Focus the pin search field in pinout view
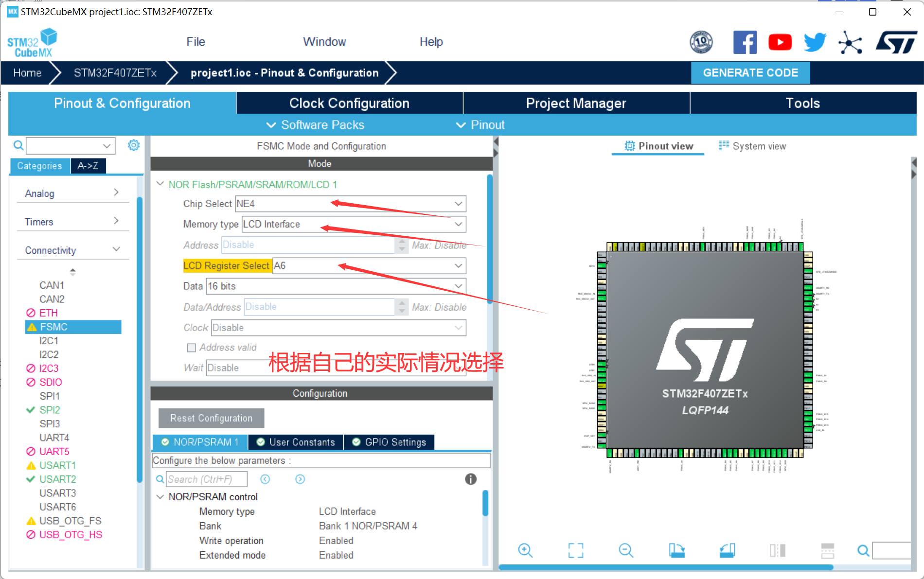The height and width of the screenshot is (579, 924). [891, 550]
